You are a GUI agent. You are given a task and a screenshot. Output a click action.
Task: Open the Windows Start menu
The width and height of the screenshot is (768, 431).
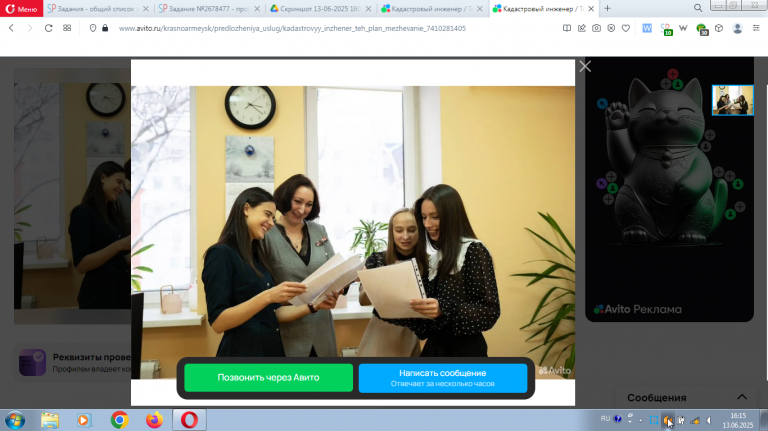pyautogui.click(x=15, y=420)
